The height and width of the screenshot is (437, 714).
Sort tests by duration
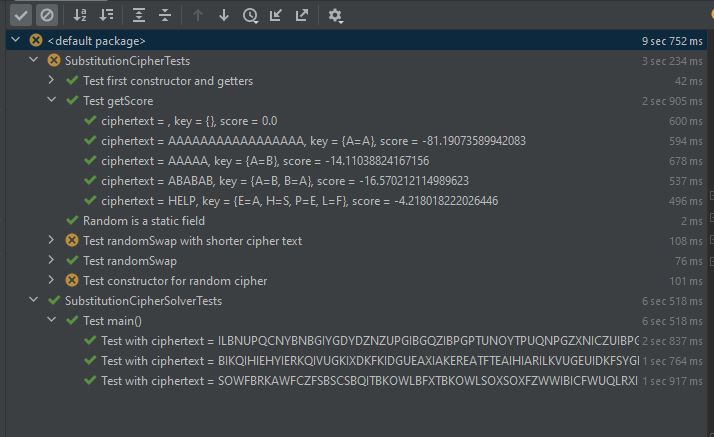click(x=107, y=15)
